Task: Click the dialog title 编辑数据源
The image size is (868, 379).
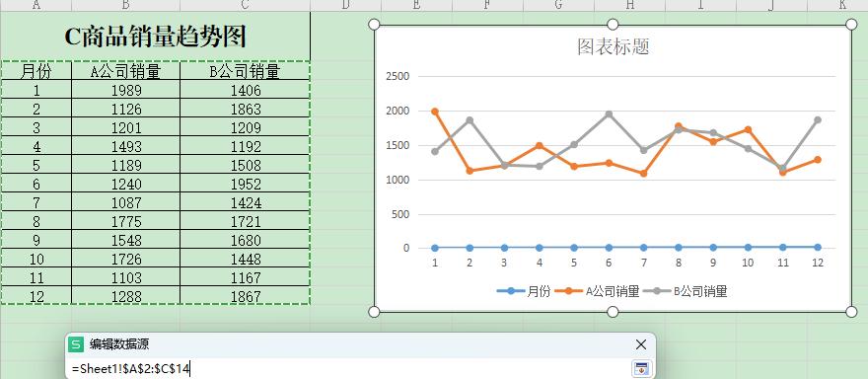Action: tap(119, 344)
